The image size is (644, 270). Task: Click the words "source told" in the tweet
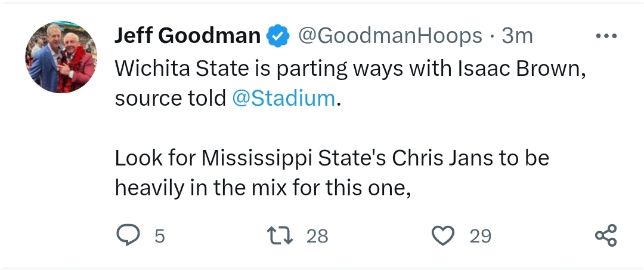169,99
